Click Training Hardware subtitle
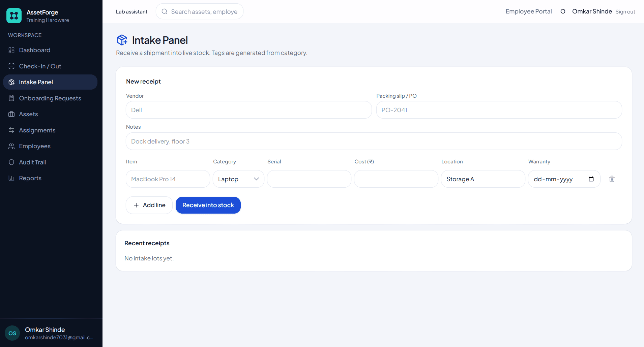Image resolution: width=644 pixels, height=347 pixels. tap(48, 20)
